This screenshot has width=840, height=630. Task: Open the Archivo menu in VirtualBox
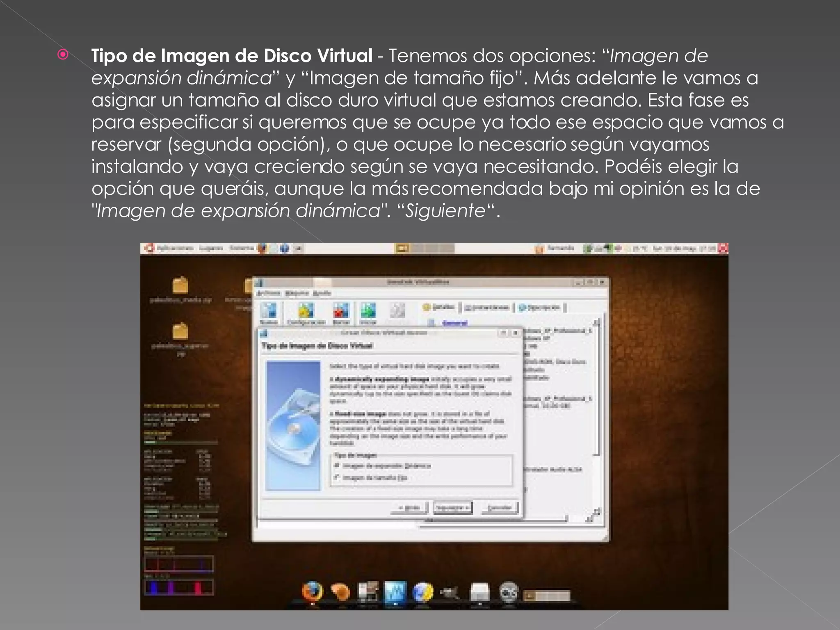tap(268, 293)
